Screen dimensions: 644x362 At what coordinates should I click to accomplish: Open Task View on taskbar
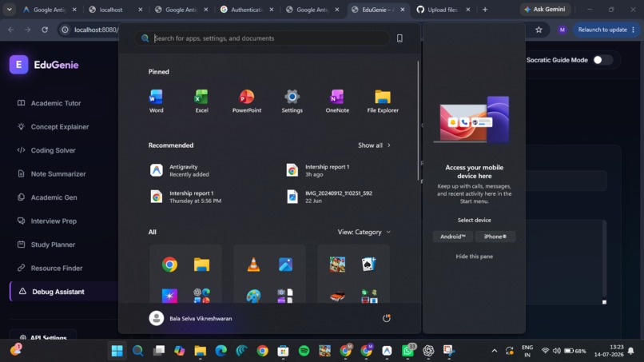(159, 351)
